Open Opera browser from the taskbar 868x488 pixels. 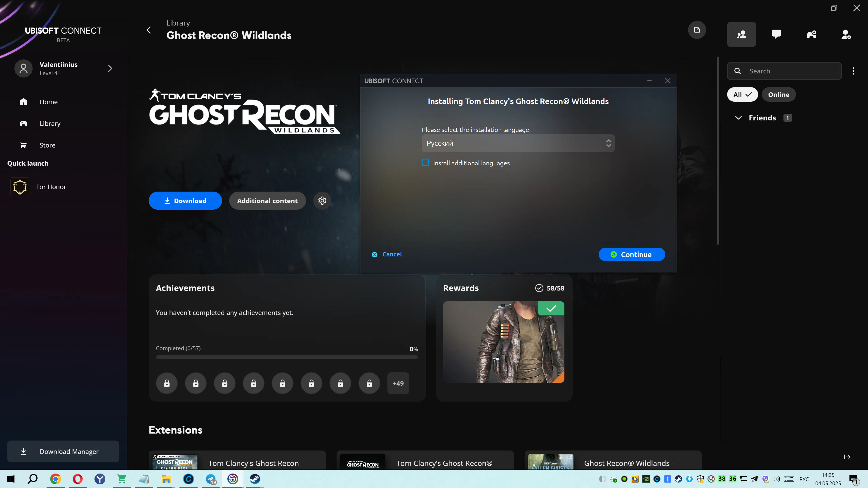tap(78, 479)
